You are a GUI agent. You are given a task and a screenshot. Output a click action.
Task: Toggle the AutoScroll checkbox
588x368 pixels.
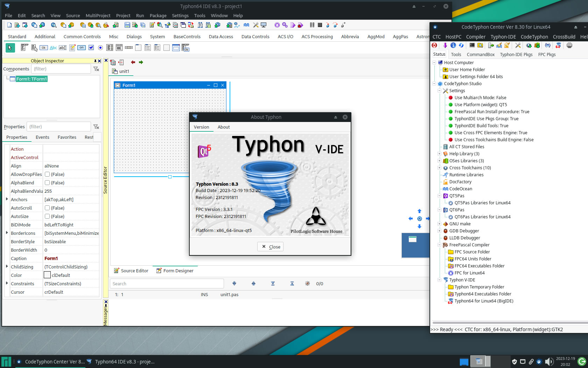(47, 208)
